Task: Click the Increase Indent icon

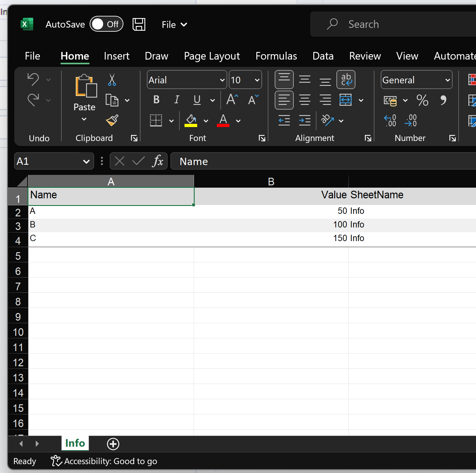Action: coord(304,120)
